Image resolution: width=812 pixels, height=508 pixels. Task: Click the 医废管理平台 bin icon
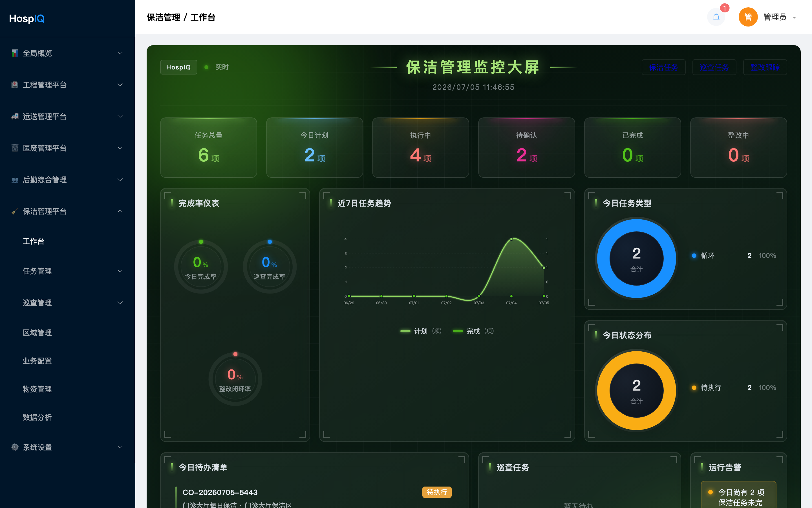[x=15, y=148]
